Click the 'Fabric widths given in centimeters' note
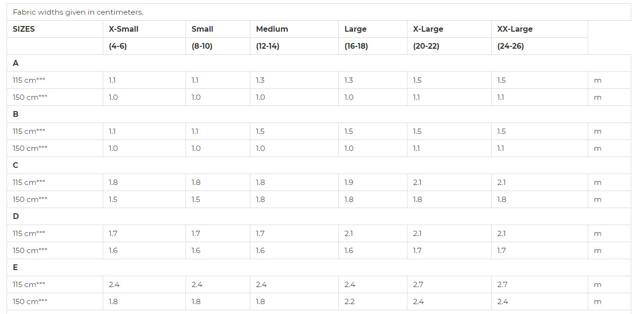This screenshot has width=644, height=314. [78, 12]
